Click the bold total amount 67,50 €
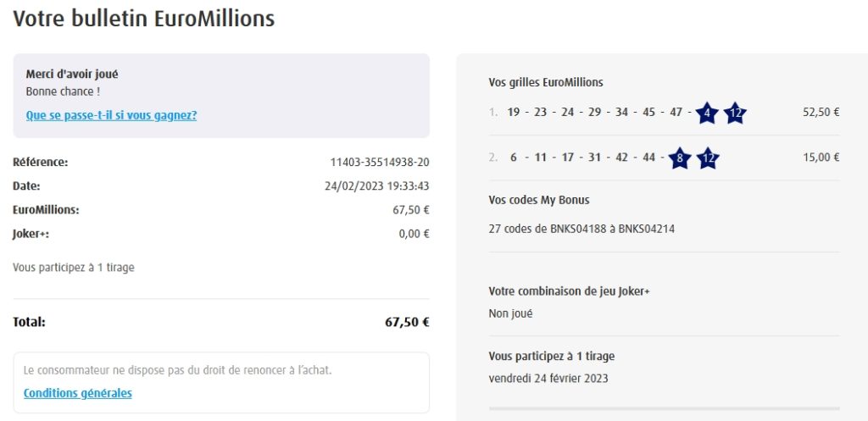The width and height of the screenshot is (868, 421). [x=407, y=322]
